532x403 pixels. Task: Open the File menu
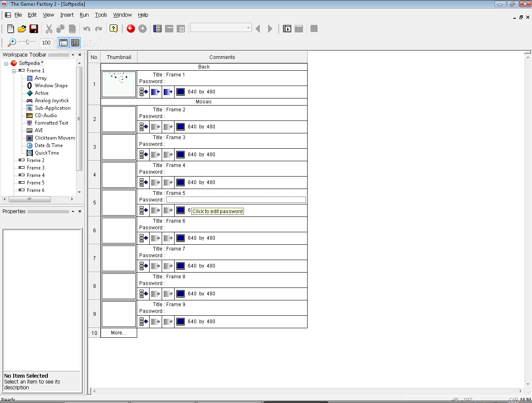(18, 15)
